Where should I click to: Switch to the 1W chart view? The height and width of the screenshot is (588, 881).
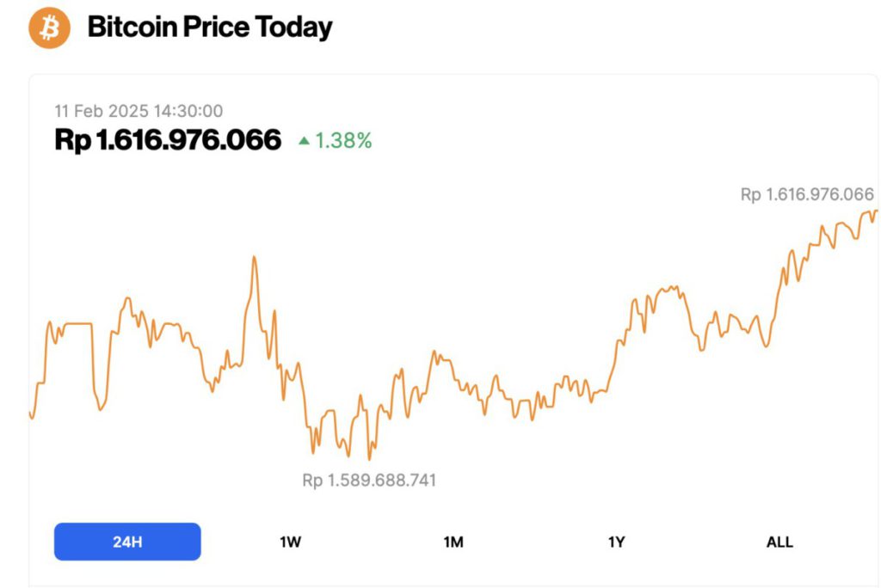point(289,542)
